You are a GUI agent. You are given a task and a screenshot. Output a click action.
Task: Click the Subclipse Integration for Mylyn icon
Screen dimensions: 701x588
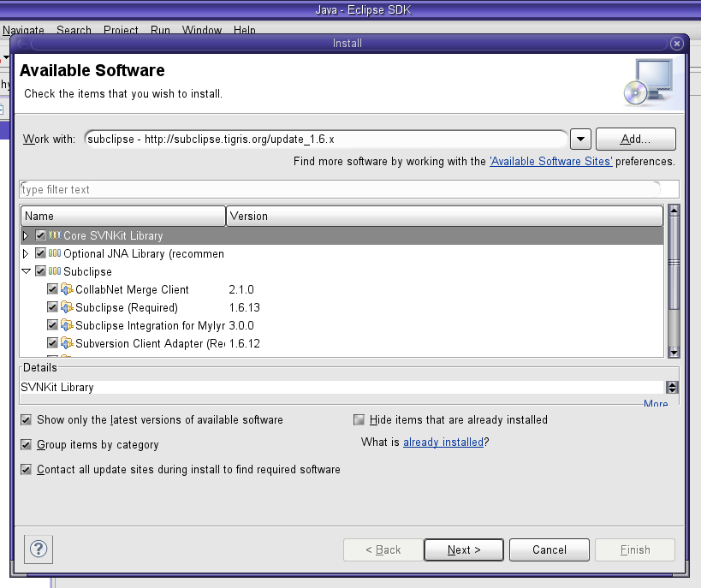(x=67, y=325)
